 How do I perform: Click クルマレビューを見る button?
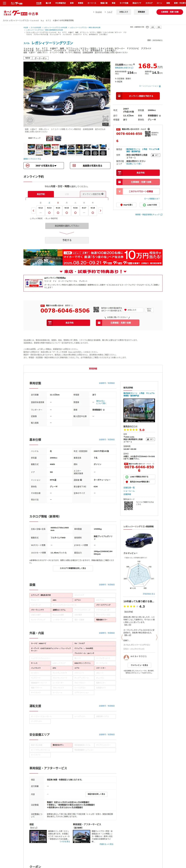[139, 665]
